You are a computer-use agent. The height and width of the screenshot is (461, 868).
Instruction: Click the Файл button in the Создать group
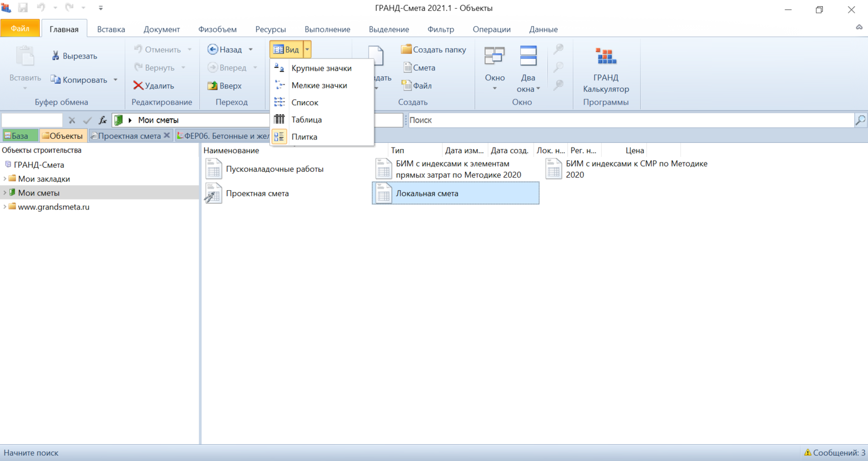(x=417, y=86)
